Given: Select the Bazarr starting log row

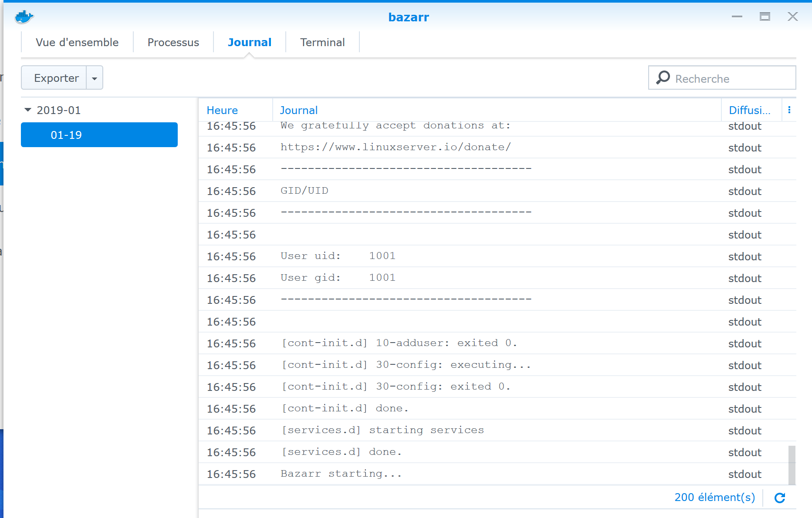Looking at the screenshot, I should tap(342, 474).
